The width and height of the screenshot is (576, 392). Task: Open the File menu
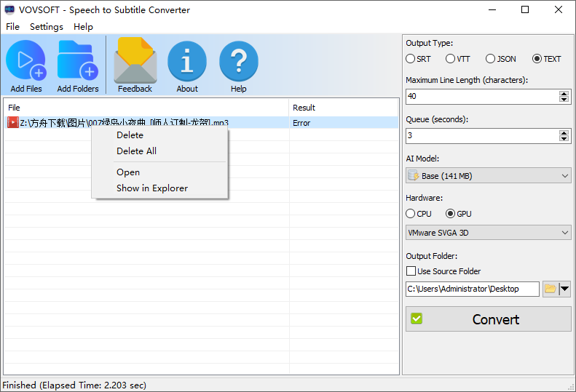click(13, 27)
